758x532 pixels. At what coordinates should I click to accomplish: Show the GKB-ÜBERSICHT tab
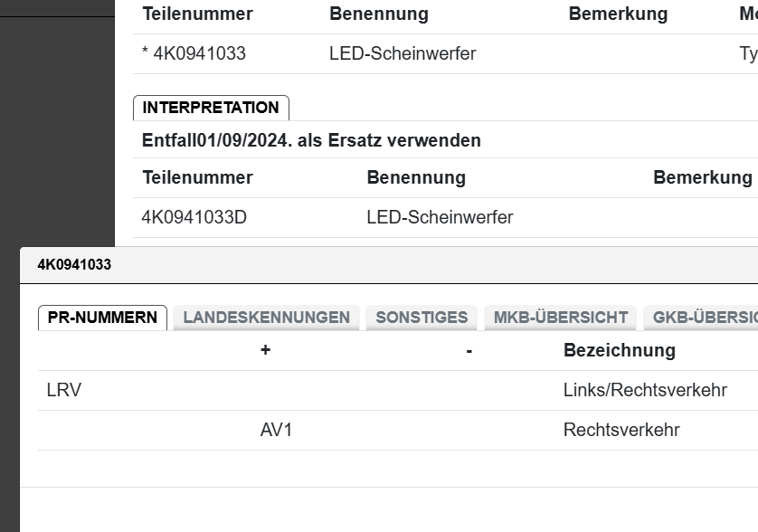704,318
